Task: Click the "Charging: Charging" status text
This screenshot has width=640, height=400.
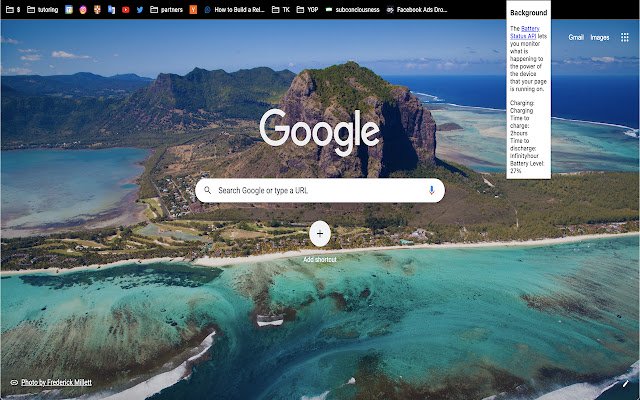Action: 522,107
